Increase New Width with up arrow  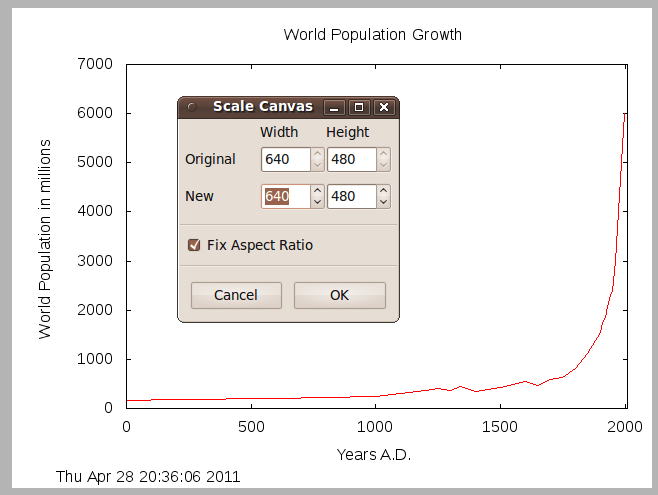[317, 190]
